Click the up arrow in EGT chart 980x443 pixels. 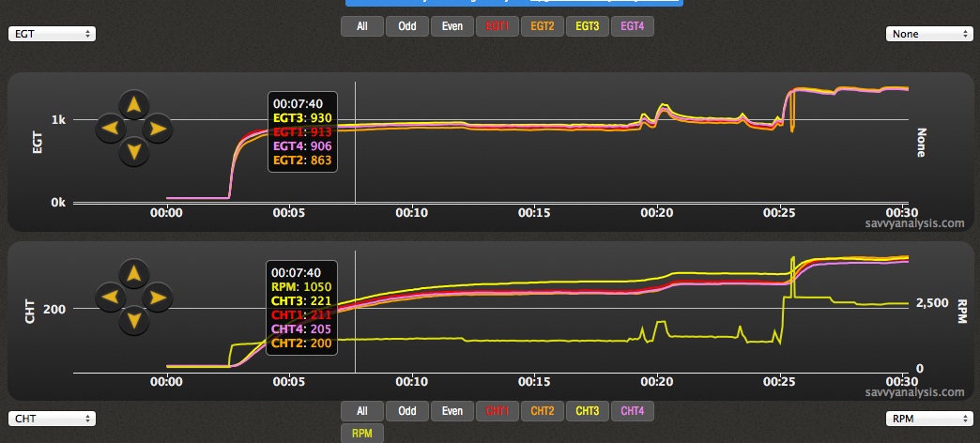coord(134,105)
